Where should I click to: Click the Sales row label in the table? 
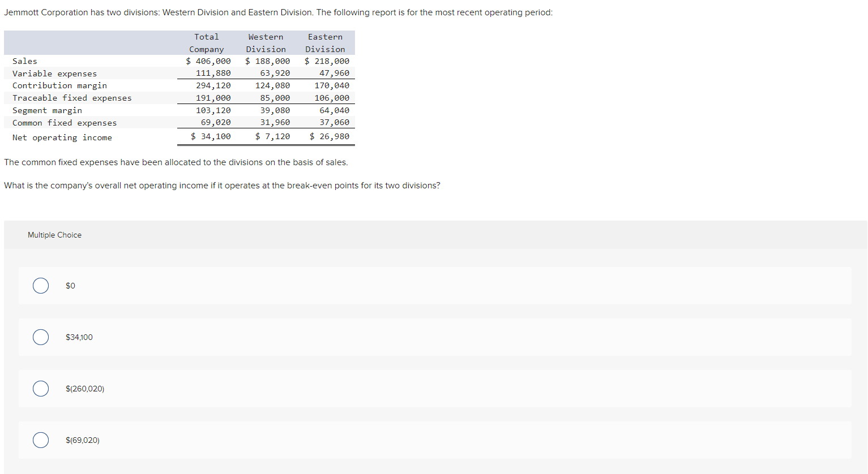(x=25, y=61)
